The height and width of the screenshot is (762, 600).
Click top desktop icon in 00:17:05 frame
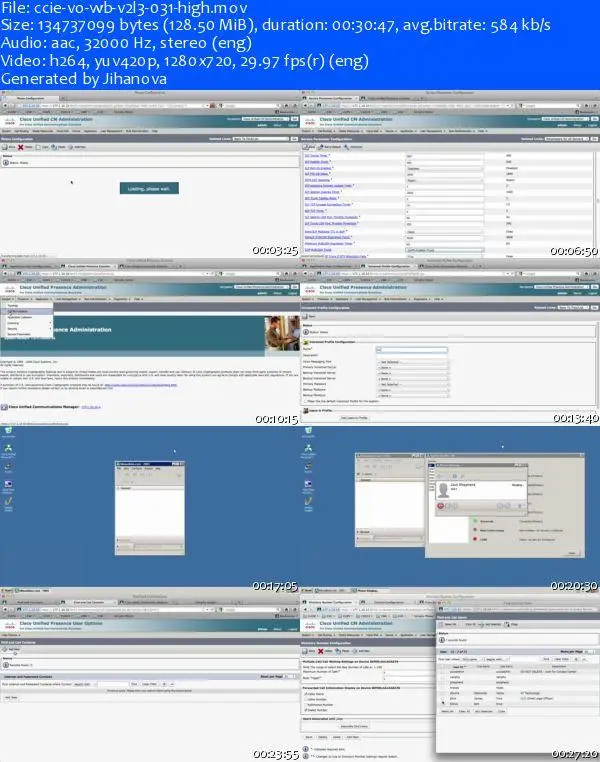[x=8, y=431]
